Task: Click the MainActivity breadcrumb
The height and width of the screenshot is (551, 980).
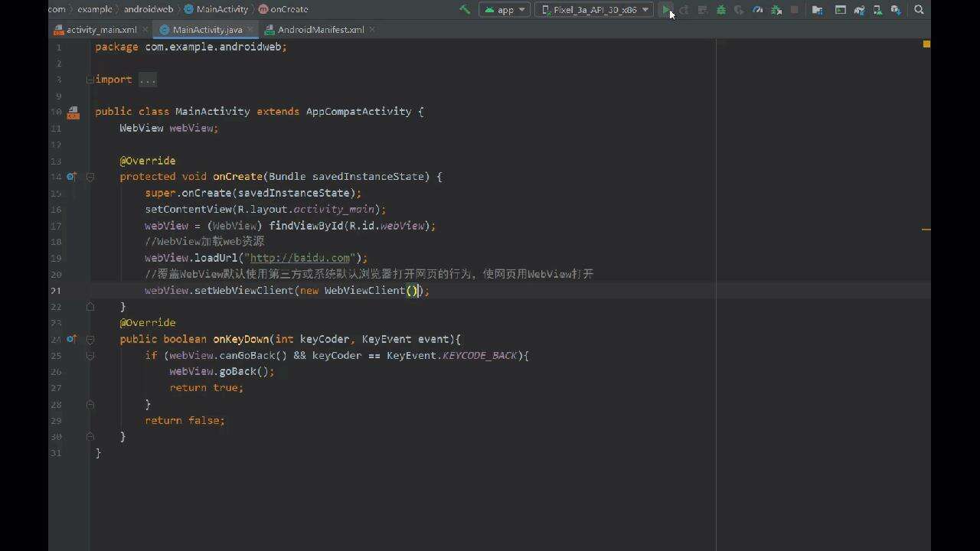Action: point(216,9)
